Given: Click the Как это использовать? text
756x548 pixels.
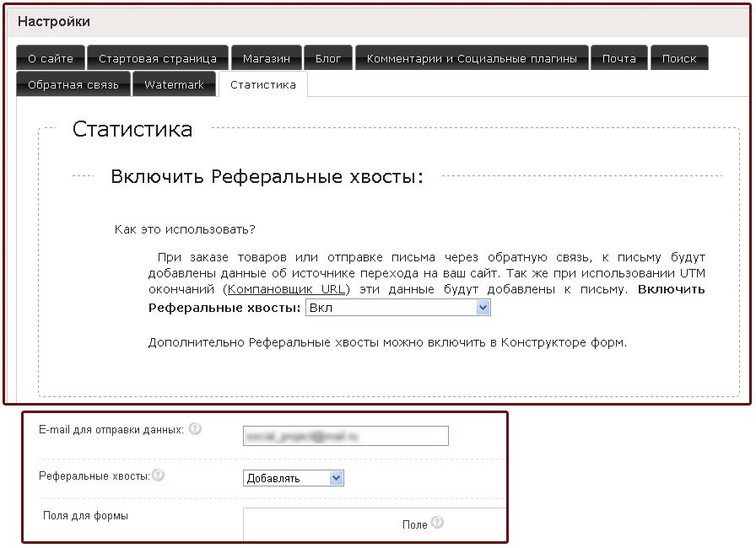Looking at the screenshot, I should [185, 228].
